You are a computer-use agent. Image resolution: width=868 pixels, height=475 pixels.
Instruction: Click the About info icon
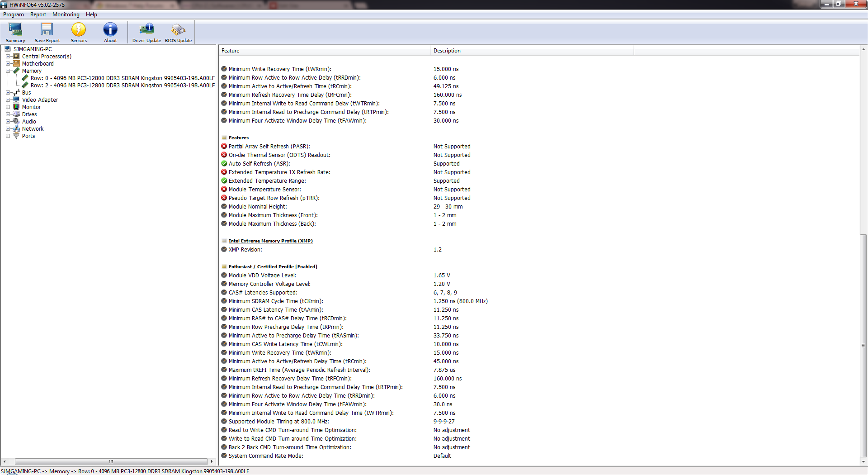pos(110,32)
